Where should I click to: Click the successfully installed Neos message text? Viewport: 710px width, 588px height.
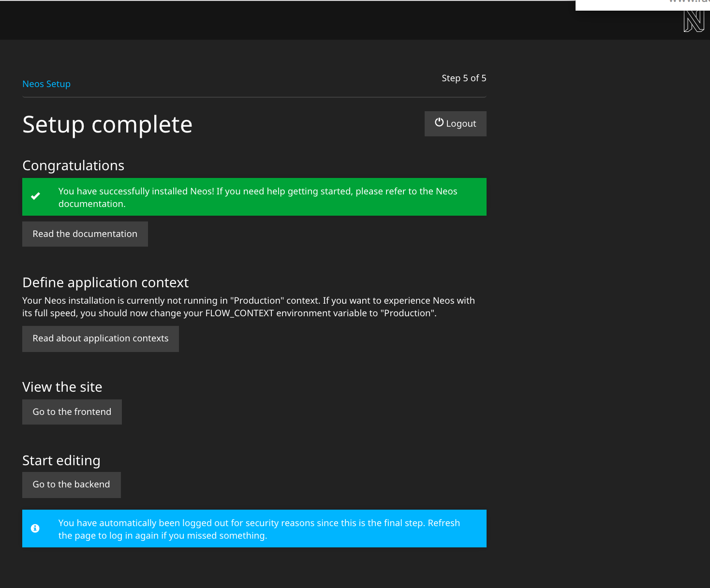click(x=257, y=197)
